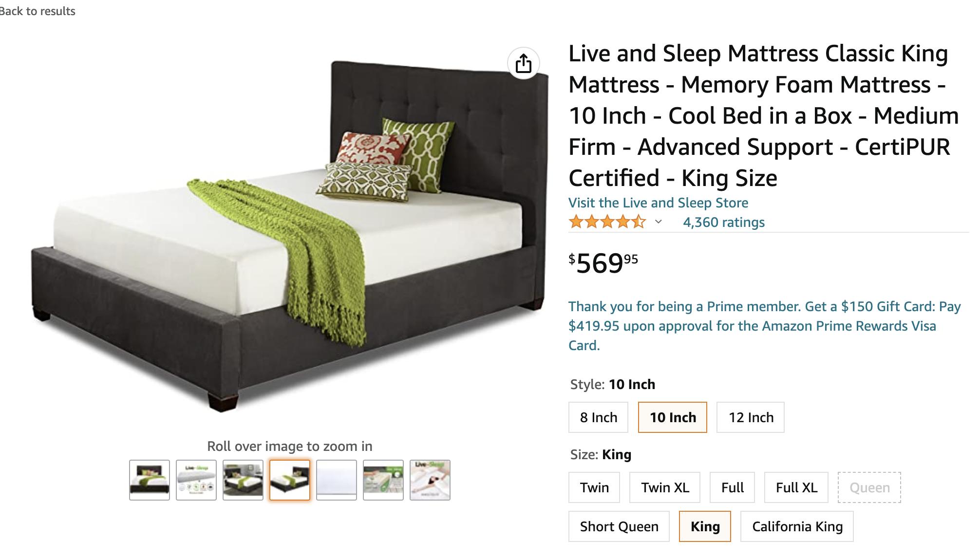View the last thumbnail with woman lying down
This screenshot has width=980, height=559.
click(x=430, y=480)
